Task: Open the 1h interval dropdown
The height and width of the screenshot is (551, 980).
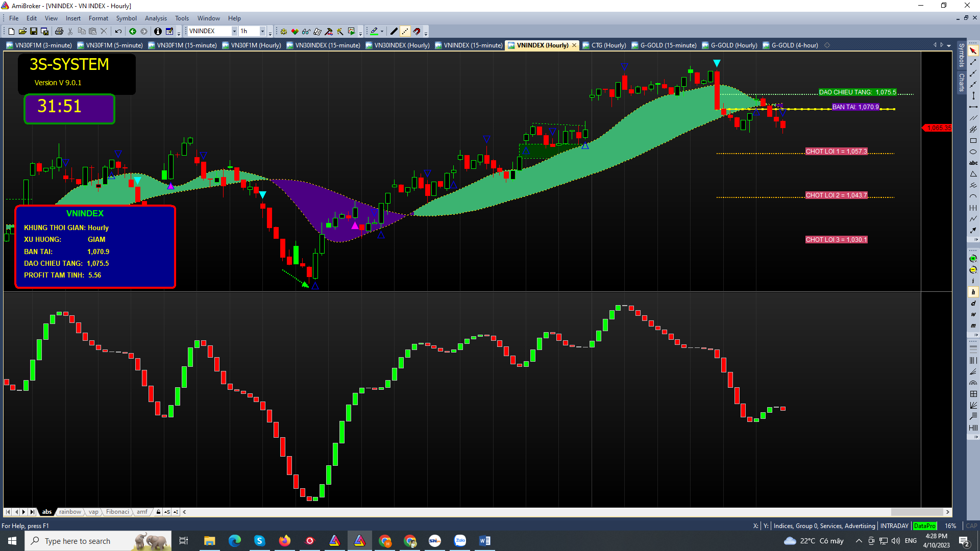Action: pyautogui.click(x=262, y=31)
